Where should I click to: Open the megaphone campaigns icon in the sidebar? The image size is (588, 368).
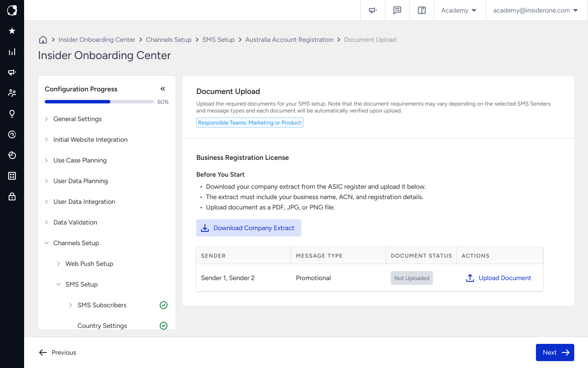[x=12, y=72]
